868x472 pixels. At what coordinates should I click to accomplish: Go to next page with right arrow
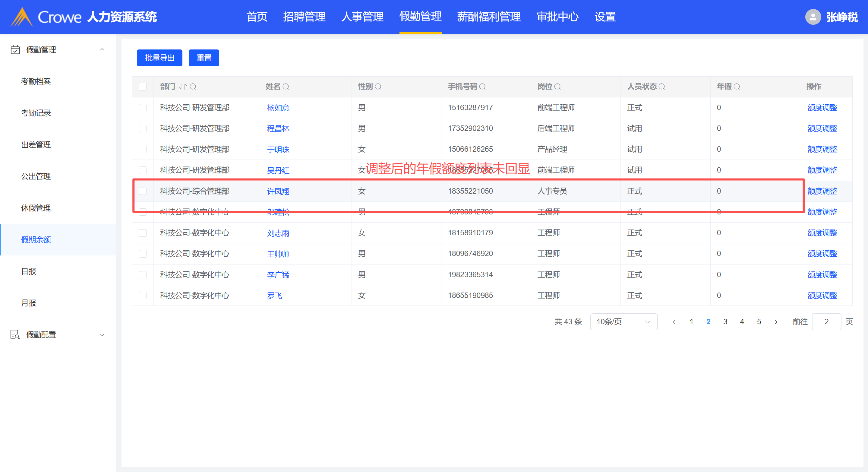point(776,322)
